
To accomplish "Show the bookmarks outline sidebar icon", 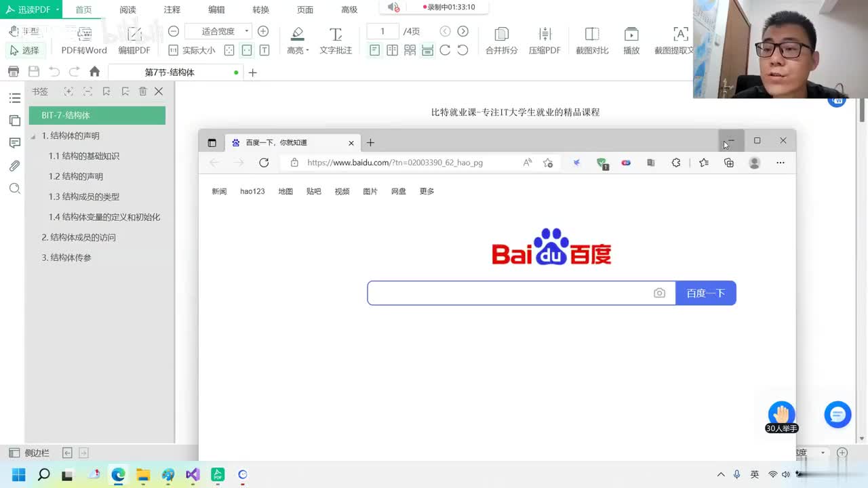I will point(14,98).
